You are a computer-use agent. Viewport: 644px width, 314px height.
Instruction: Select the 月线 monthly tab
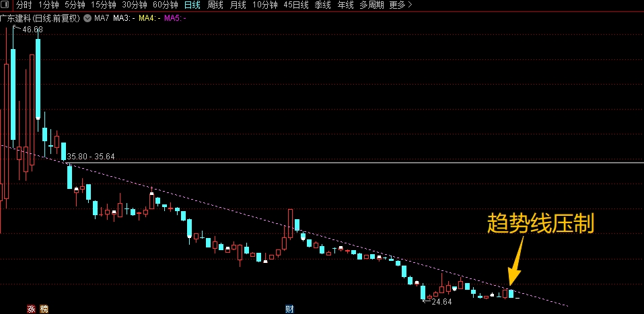238,5
